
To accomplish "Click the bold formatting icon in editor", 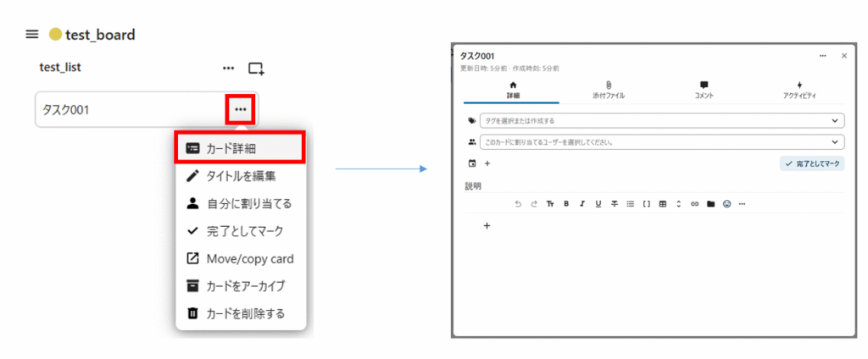I will click(x=566, y=204).
